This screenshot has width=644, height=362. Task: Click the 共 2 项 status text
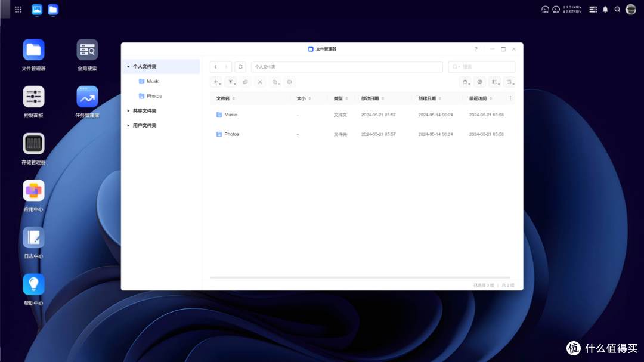click(x=508, y=286)
